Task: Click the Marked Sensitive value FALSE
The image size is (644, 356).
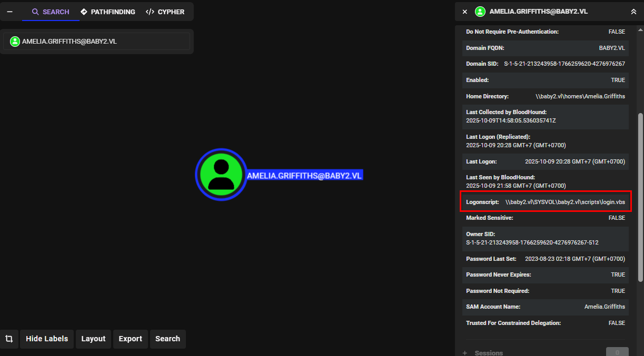Action: (x=617, y=218)
